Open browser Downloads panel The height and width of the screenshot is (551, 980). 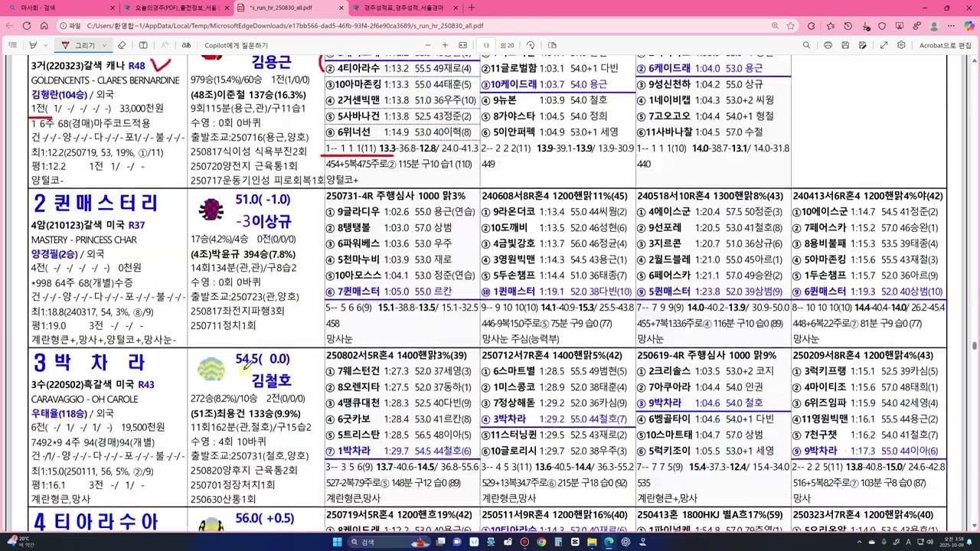865,26
